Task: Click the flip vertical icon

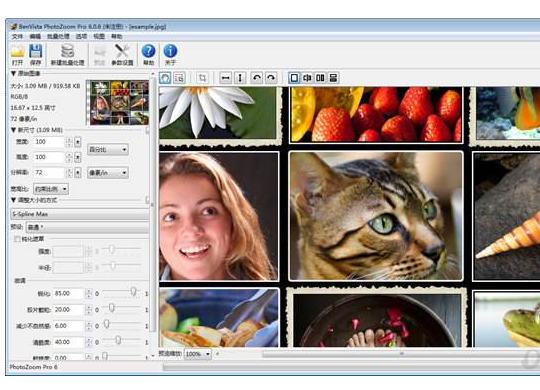Action: pyautogui.click(x=240, y=78)
